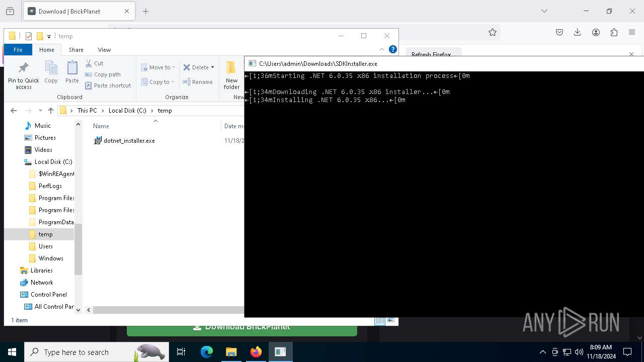This screenshot has height=362, width=644.
Task: Close the BrickPlanet Download tab
Action: 127,11
